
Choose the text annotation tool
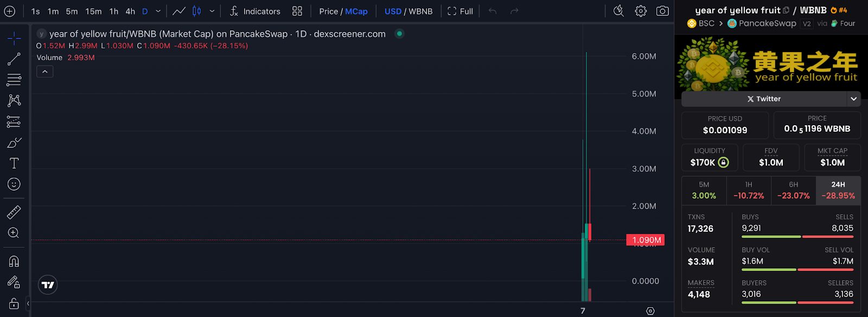(x=14, y=163)
